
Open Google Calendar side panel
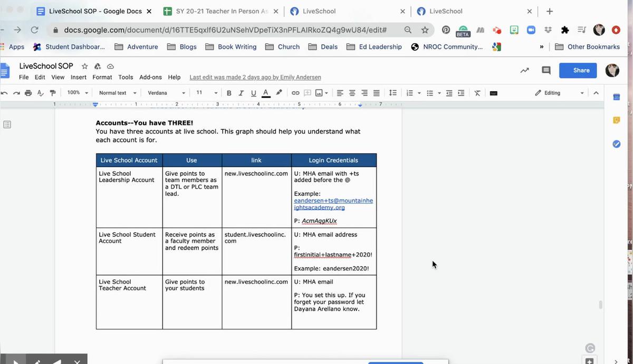point(616,97)
